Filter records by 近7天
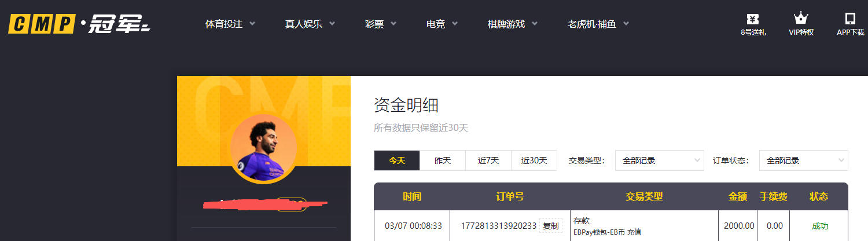 488,160
